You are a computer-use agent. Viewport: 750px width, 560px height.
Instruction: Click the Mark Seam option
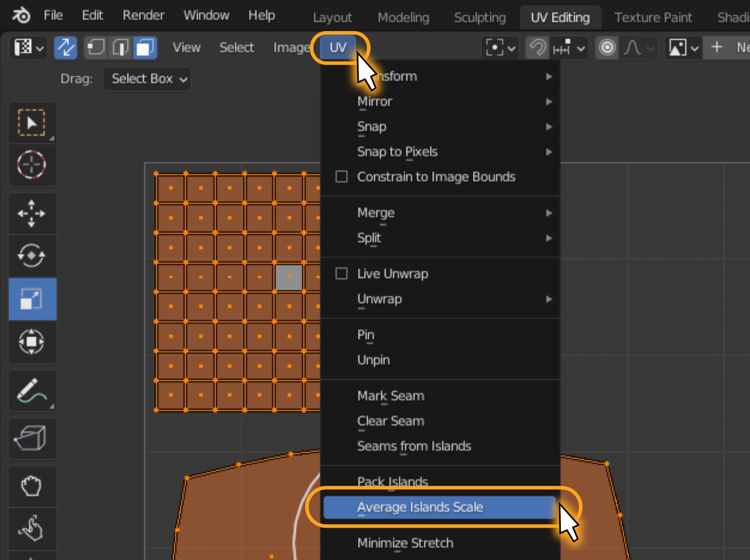tap(390, 396)
